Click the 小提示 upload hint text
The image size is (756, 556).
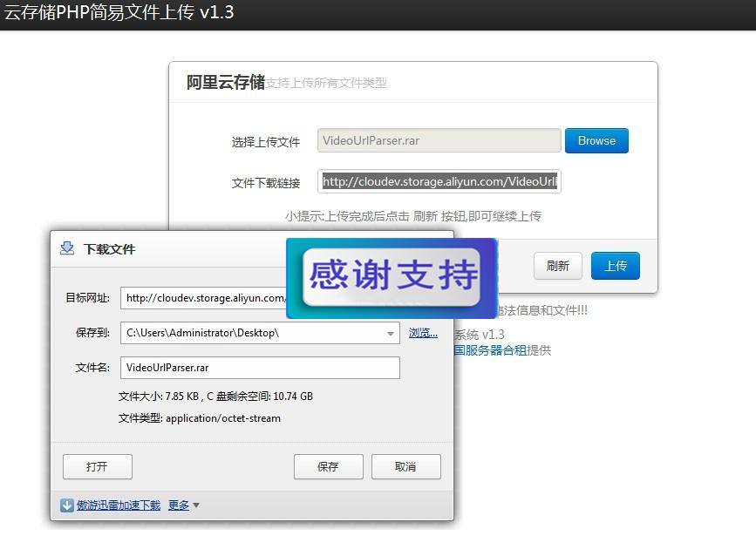(413, 216)
